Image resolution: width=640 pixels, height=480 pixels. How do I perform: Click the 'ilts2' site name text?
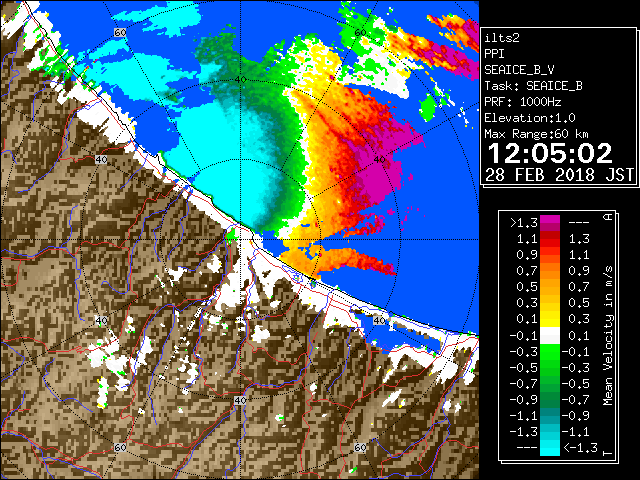click(x=502, y=38)
